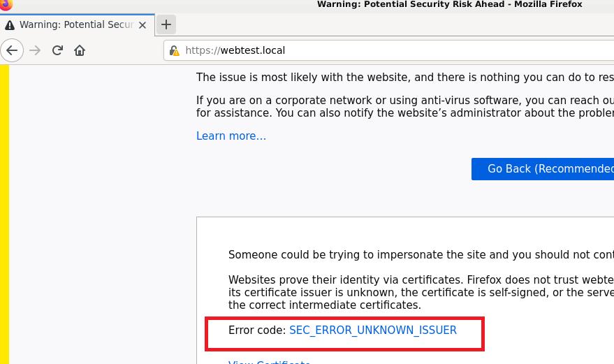Viewport: 614px width, 364px height.
Task: Go back using the back arrow
Action: click(12, 50)
